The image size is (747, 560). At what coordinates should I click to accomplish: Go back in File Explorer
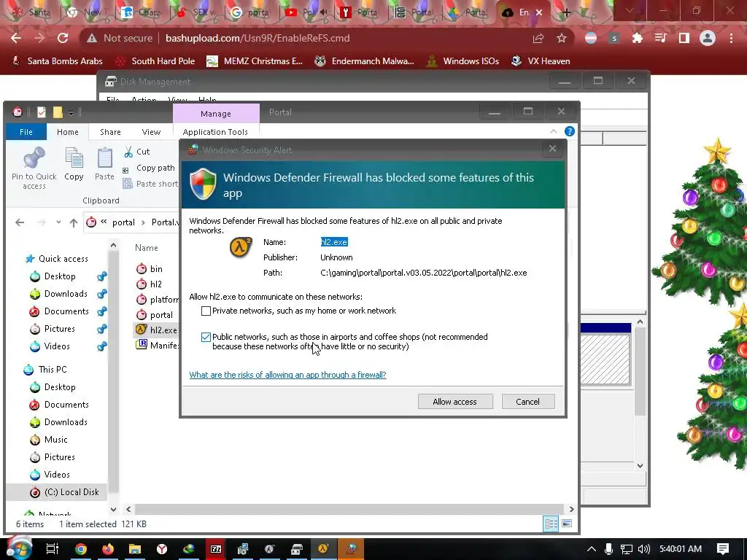tap(20, 222)
